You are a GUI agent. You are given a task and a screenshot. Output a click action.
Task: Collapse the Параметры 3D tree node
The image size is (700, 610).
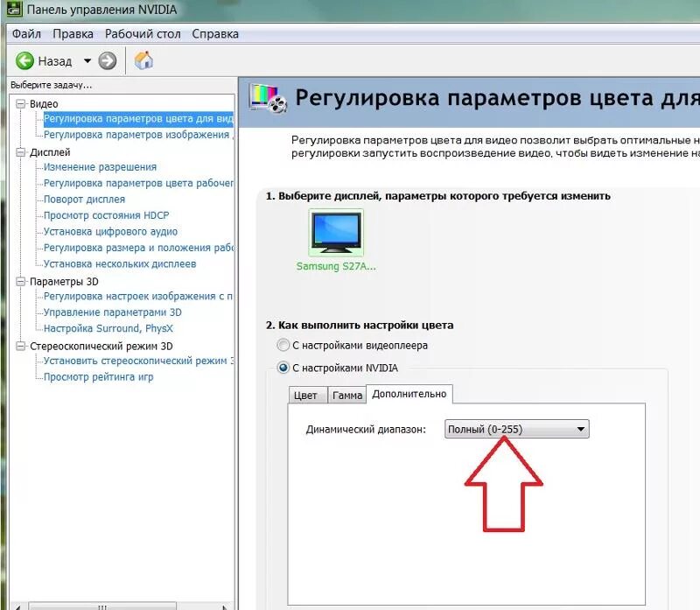coord(20,281)
